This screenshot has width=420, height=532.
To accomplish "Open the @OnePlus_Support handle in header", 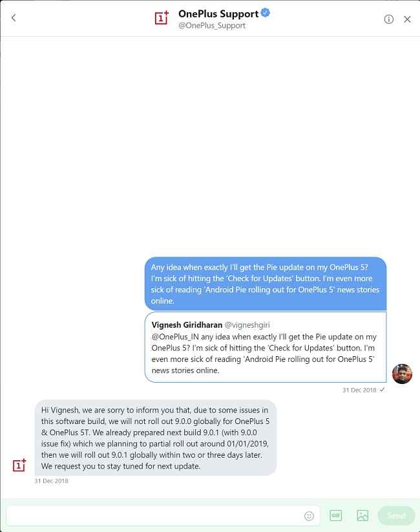I will (212, 26).
